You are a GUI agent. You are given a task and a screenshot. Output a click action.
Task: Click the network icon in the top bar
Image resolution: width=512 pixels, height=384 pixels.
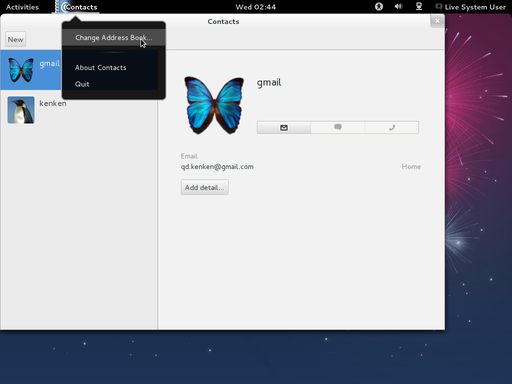point(419,7)
